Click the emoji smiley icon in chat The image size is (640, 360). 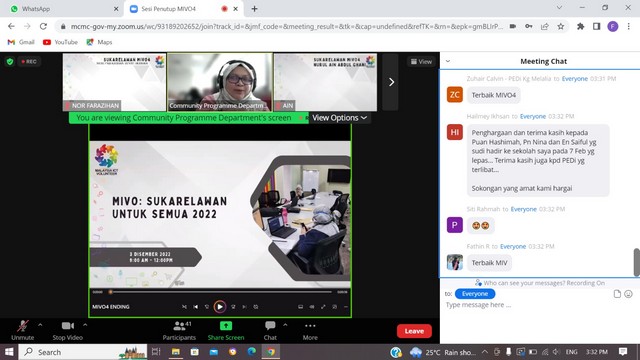(x=628, y=294)
